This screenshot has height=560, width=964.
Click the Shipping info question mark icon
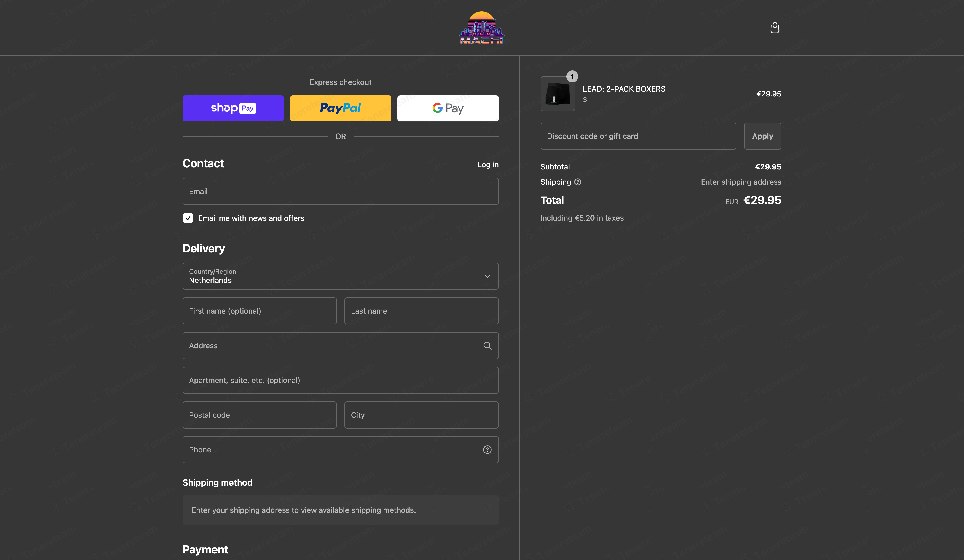coord(578,182)
